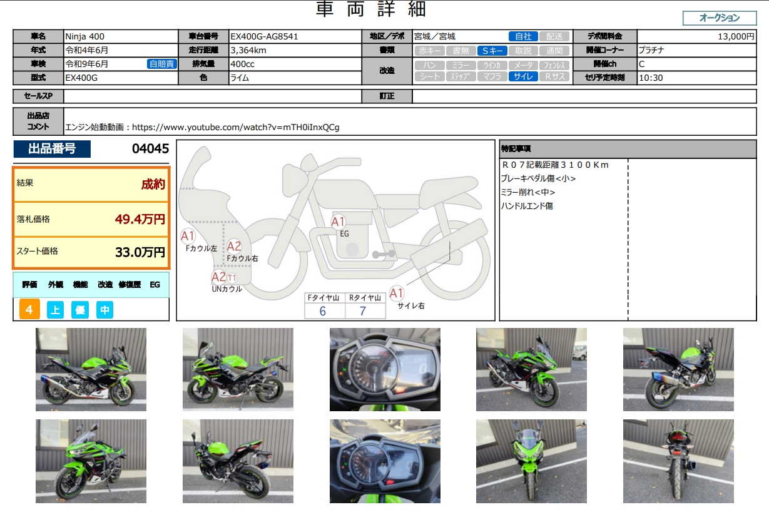Open the front-view motorcycle photo in bottom row
This screenshot has width=769, height=532.
click(x=531, y=461)
